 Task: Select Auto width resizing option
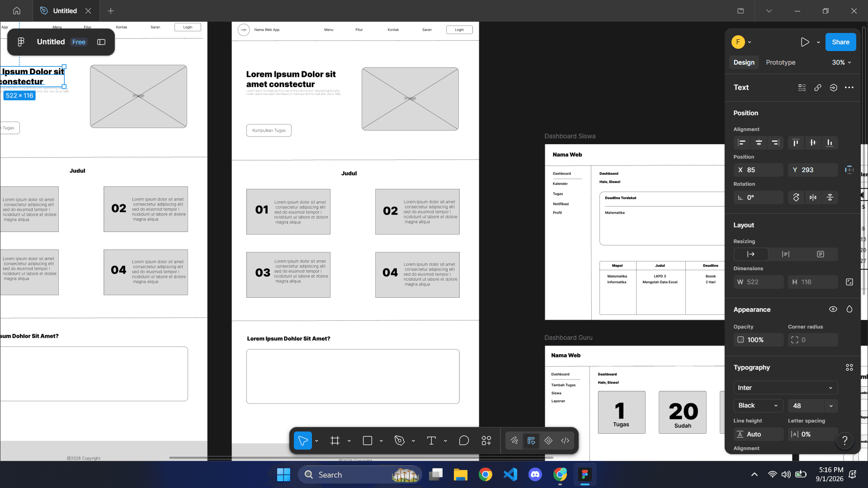751,254
